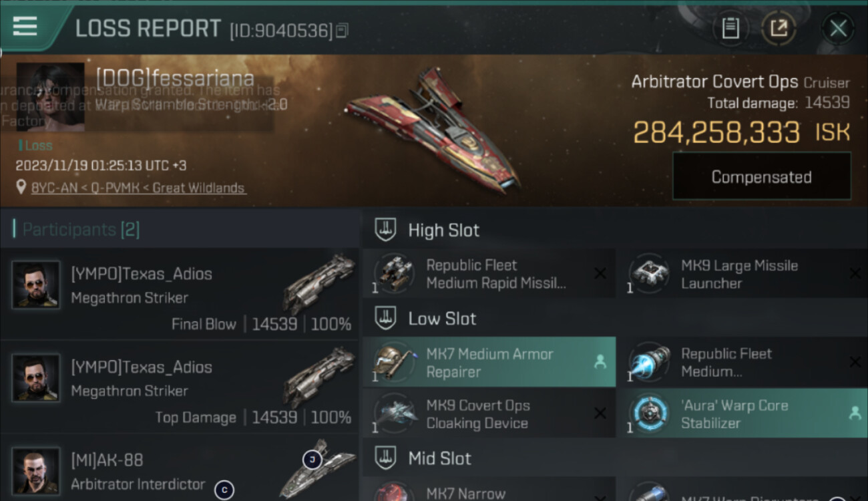Click the Megathron Striker ship icon in Final Blow row
Image resolution: width=868 pixels, height=501 pixels.
(x=320, y=282)
